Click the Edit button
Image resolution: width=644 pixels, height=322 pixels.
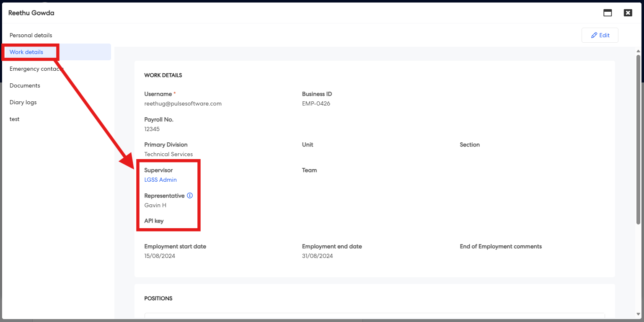tap(600, 35)
